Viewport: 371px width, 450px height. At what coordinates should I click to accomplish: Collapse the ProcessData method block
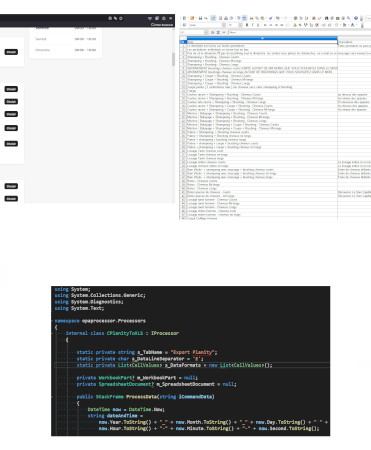[53, 397]
